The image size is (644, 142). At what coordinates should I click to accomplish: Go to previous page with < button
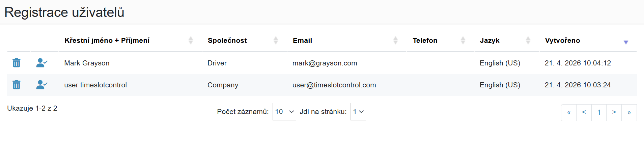point(584,113)
